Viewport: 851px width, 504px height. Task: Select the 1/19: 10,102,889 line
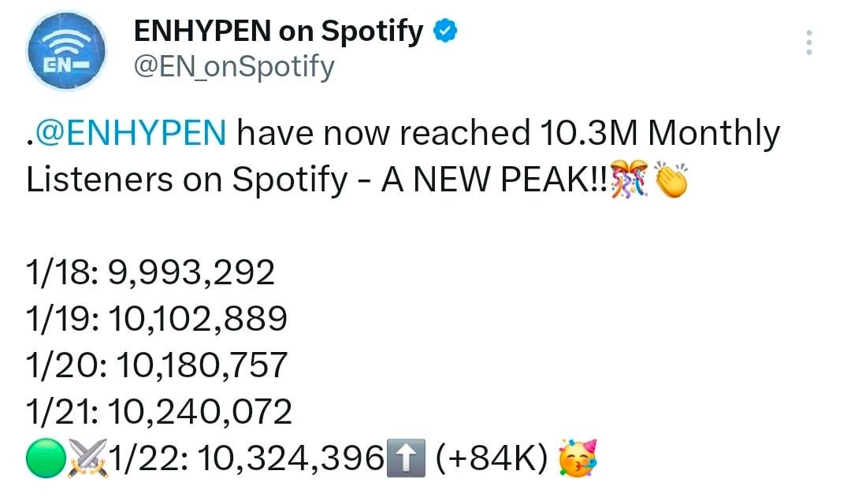point(156,319)
